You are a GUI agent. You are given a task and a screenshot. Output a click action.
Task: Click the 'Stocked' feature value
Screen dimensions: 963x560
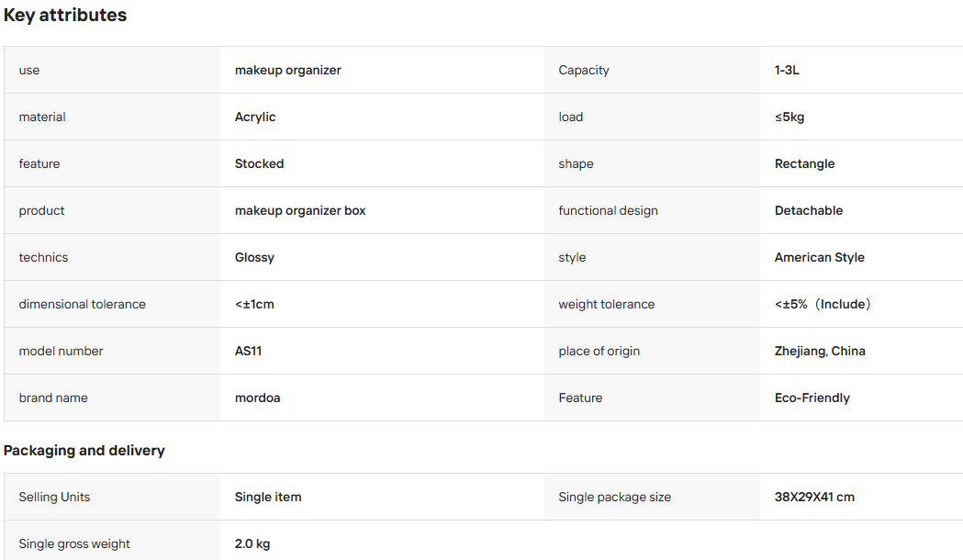(259, 163)
